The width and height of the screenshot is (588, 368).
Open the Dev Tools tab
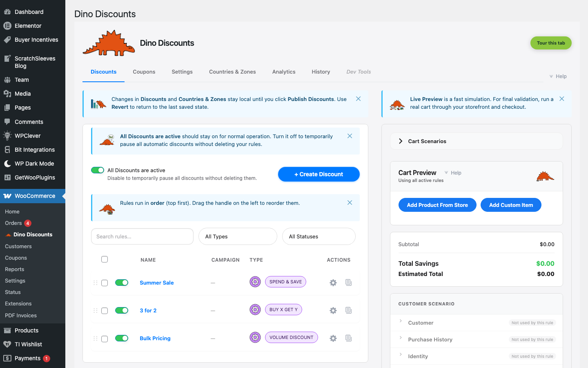pyautogui.click(x=359, y=72)
